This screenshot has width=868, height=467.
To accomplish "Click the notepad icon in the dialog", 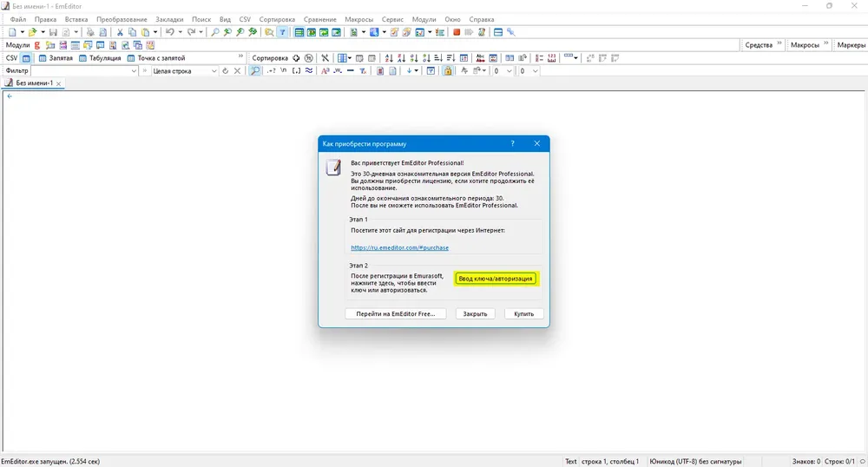I will 333,168.
